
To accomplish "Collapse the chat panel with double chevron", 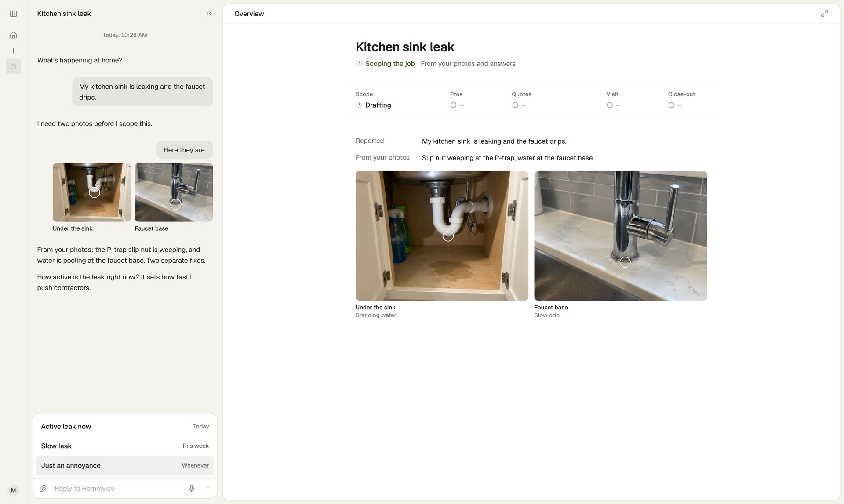I will (x=209, y=14).
